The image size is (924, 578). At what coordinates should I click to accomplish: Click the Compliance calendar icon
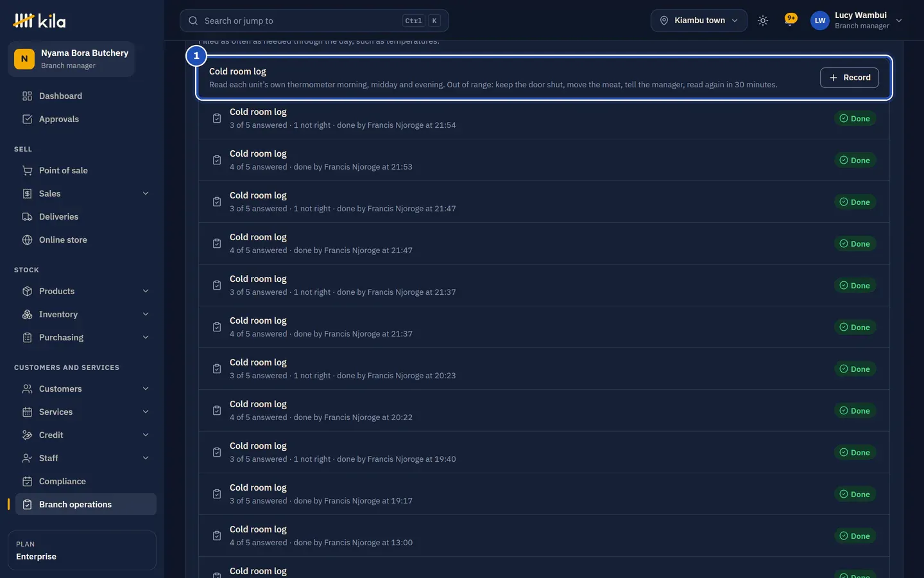point(27,481)
